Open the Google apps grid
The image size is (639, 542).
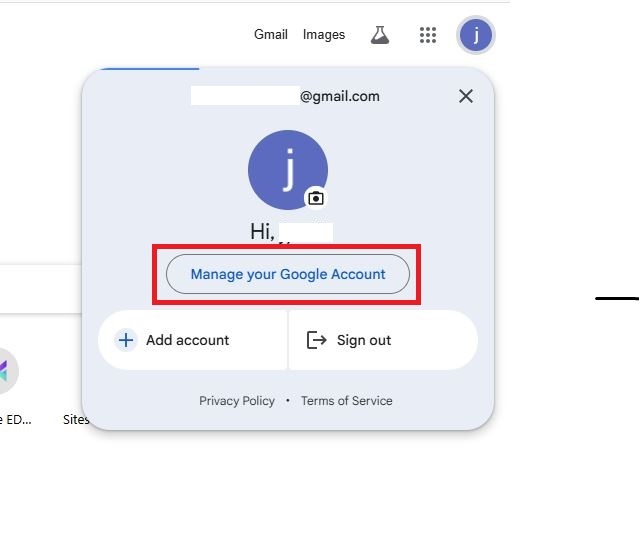428,35
